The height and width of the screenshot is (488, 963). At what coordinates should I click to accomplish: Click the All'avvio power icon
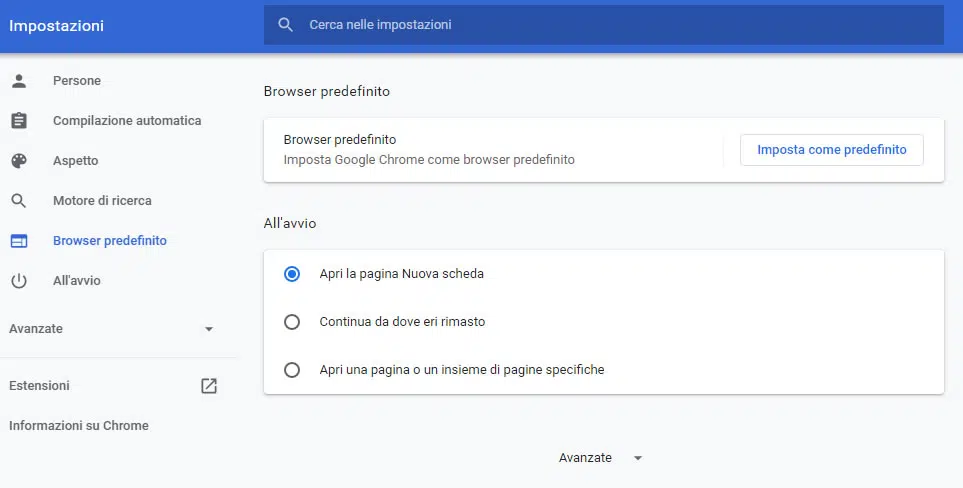tap(19, 281)
